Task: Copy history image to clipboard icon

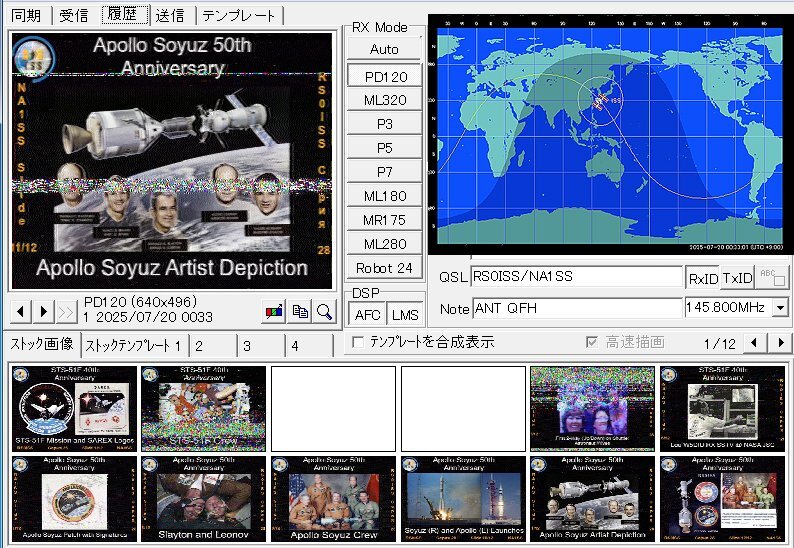Action: [x=299, y=311]
